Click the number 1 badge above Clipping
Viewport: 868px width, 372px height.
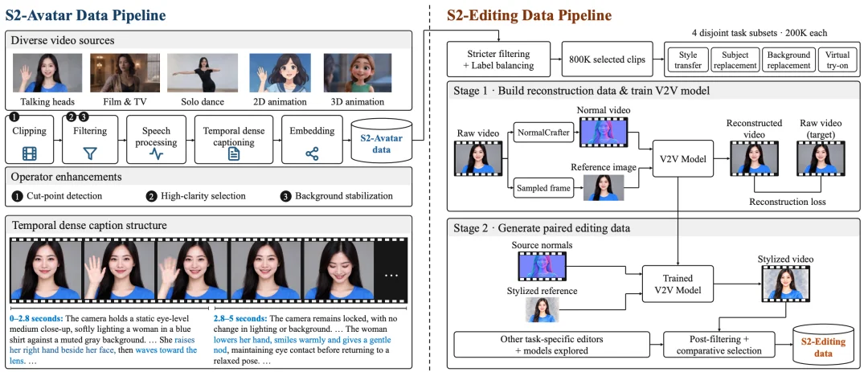(14, 117)
